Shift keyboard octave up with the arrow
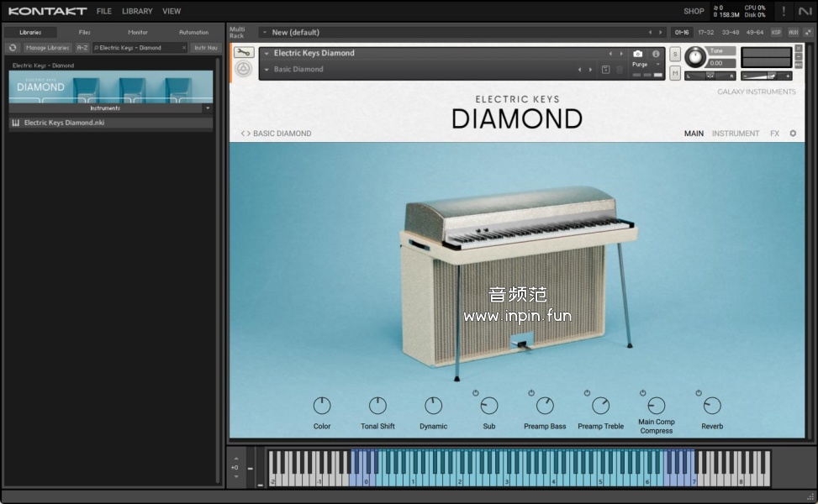 [235, 459]
